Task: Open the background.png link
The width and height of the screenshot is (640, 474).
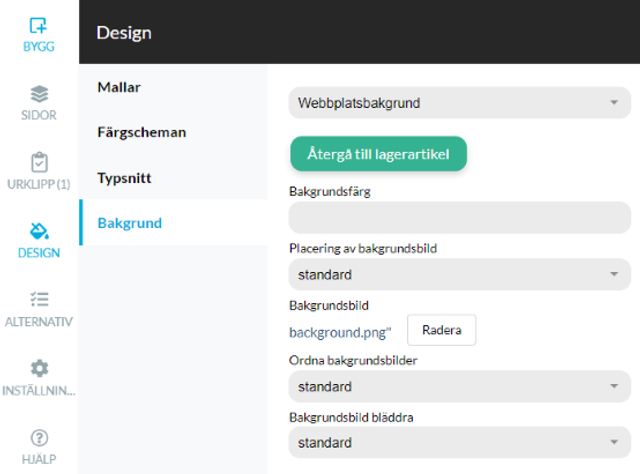Action: 340,332
